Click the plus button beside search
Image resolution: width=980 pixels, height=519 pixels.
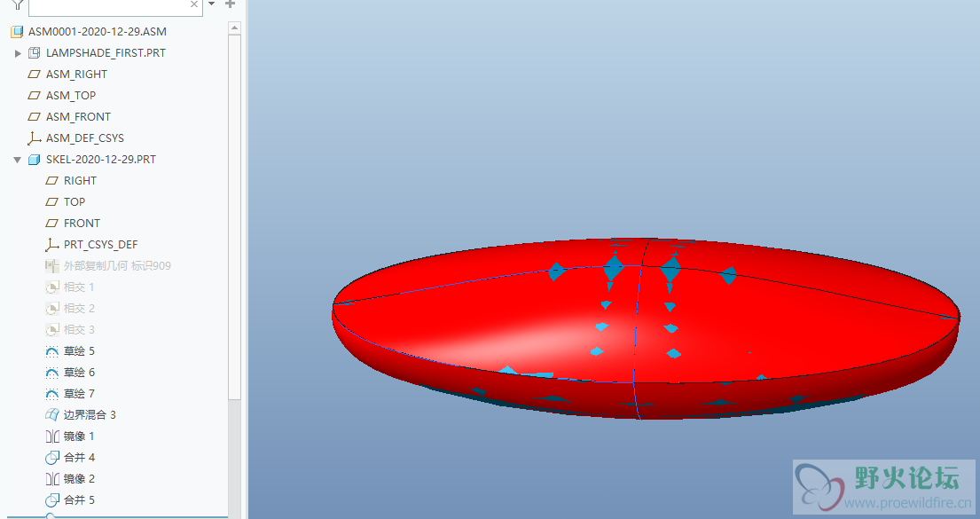coord(230,4)
